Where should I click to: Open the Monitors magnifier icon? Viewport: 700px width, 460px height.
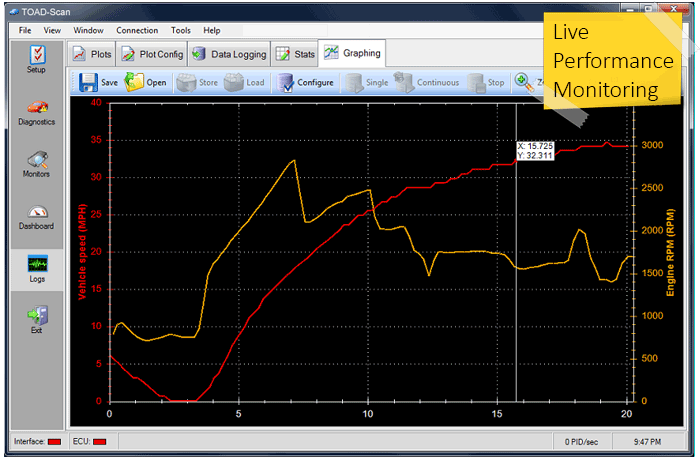[38, 159]
